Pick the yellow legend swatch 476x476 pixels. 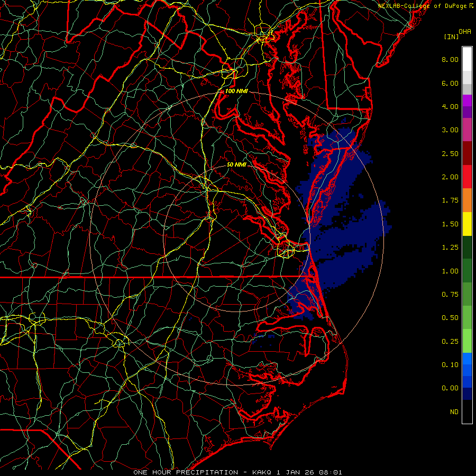pos(467,224)
